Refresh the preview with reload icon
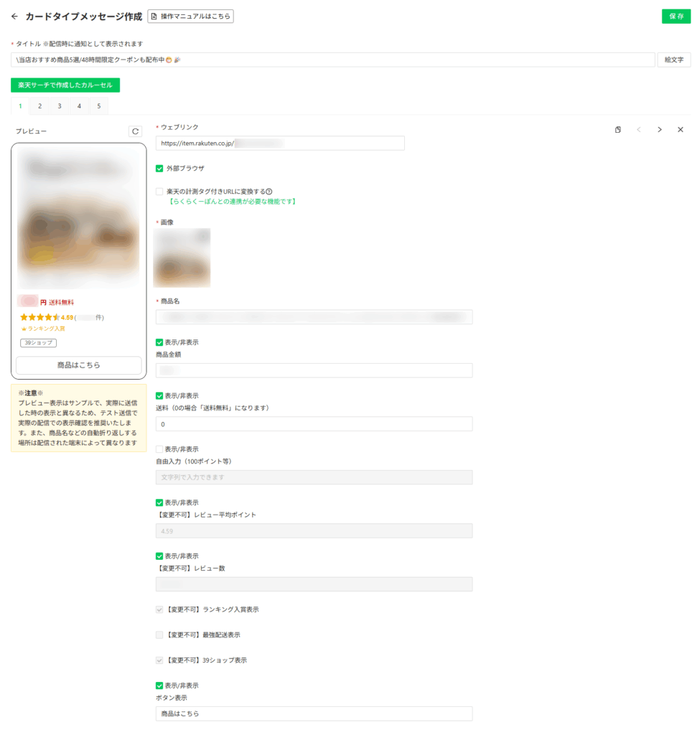 click(x=135, y=131)
